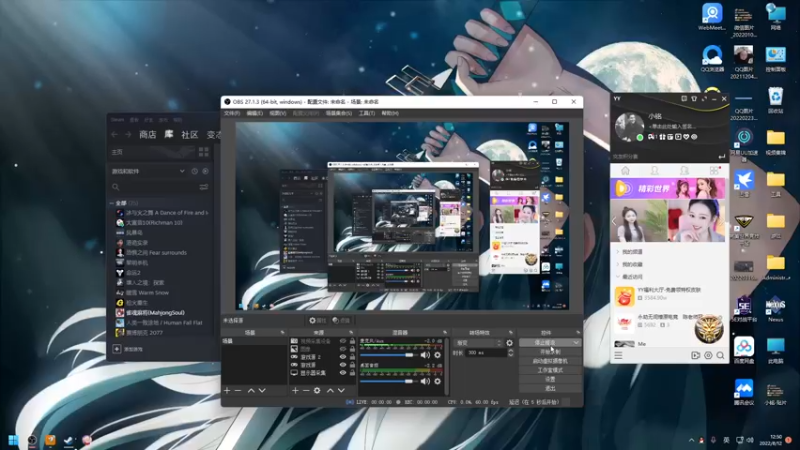The height and width of the screenshot is (450, 800).
Task: Open Steam advanced filter icon next to search
Action: pyautogui.click(x=204, y=187)
